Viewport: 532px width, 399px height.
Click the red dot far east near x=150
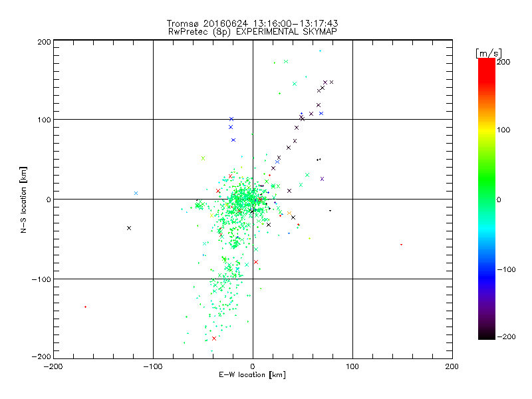click(x=402, y=245)
